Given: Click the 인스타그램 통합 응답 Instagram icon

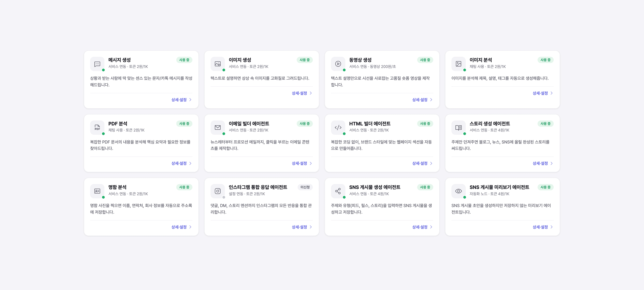Looking at the screenshot, I should [218, 191].
